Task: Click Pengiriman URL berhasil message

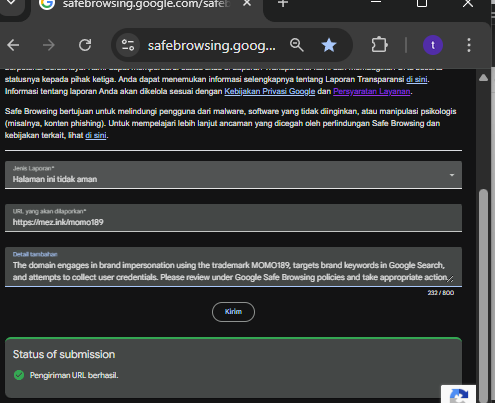Action: coord(74,375)
